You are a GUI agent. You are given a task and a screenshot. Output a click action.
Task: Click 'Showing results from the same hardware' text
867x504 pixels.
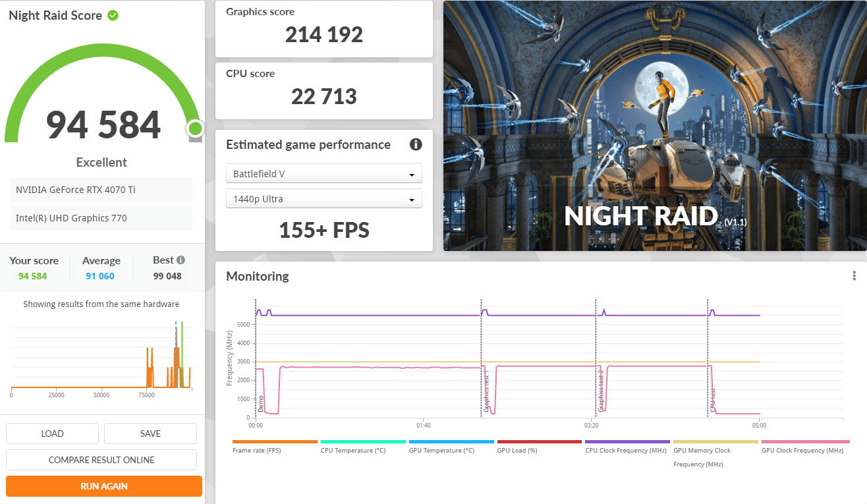click(x=101, y=304)
